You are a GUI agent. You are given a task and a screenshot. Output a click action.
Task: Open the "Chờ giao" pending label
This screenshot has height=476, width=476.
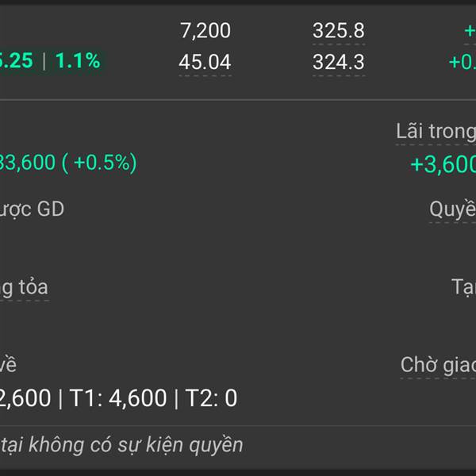point(438,365)
